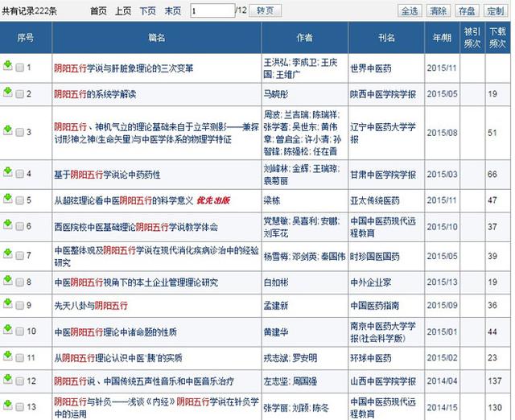Image resolution: width=515 pixels, height=420 pixels.
Task: Click download icon for record 12
Action: point(7,380)
